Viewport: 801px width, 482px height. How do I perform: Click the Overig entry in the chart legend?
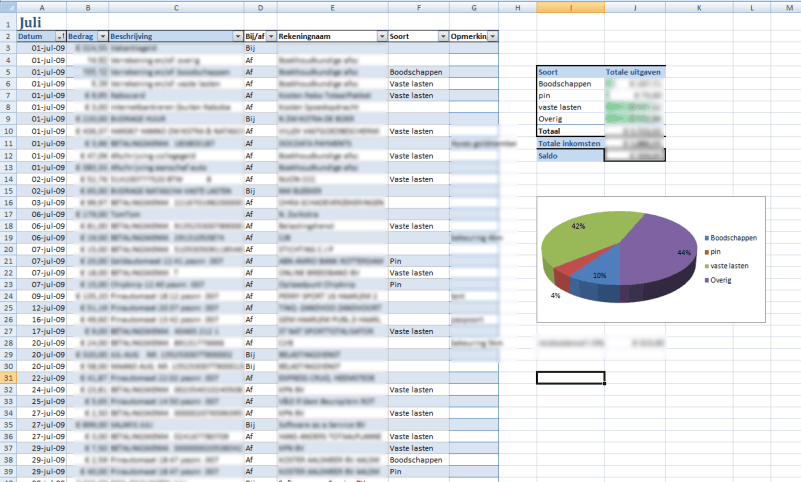[718, 280]
